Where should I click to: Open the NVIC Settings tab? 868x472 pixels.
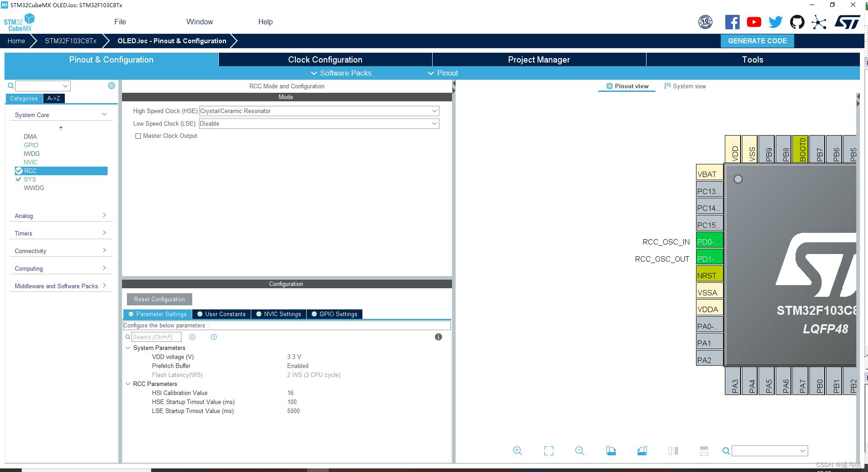(278, 314)
